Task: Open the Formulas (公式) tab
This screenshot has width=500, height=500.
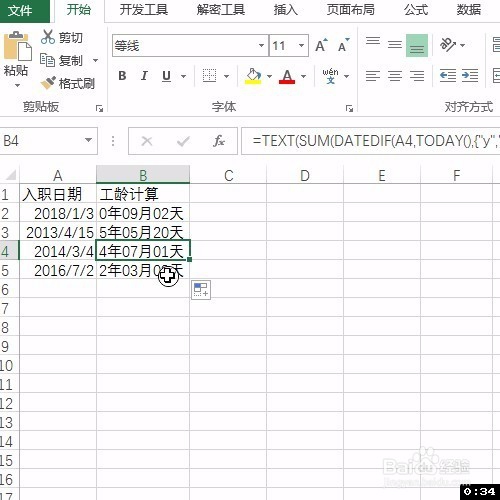Action: pyautogui.click(x=416, y=10)
